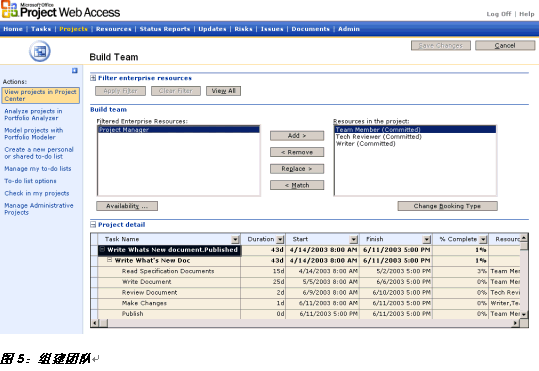Click the View All button

(x=223, y=91)
